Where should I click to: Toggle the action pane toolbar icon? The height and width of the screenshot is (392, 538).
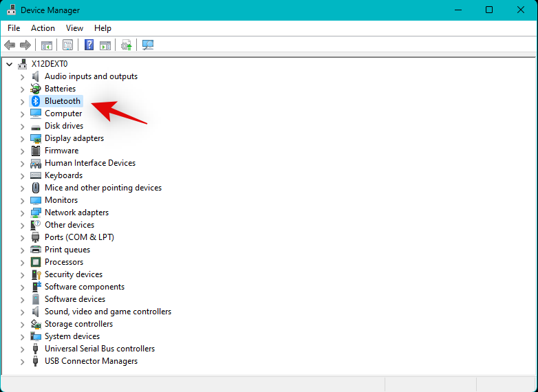105,45
